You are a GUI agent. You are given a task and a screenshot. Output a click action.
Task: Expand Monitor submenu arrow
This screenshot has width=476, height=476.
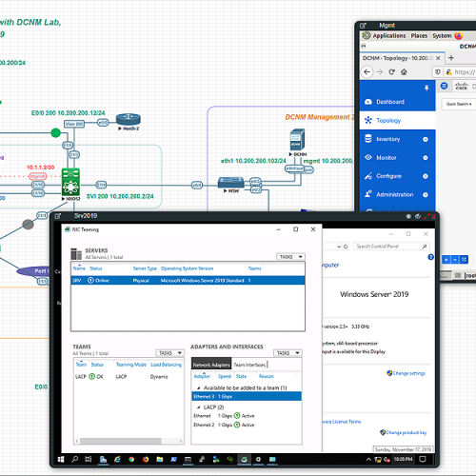coord(426,158)
